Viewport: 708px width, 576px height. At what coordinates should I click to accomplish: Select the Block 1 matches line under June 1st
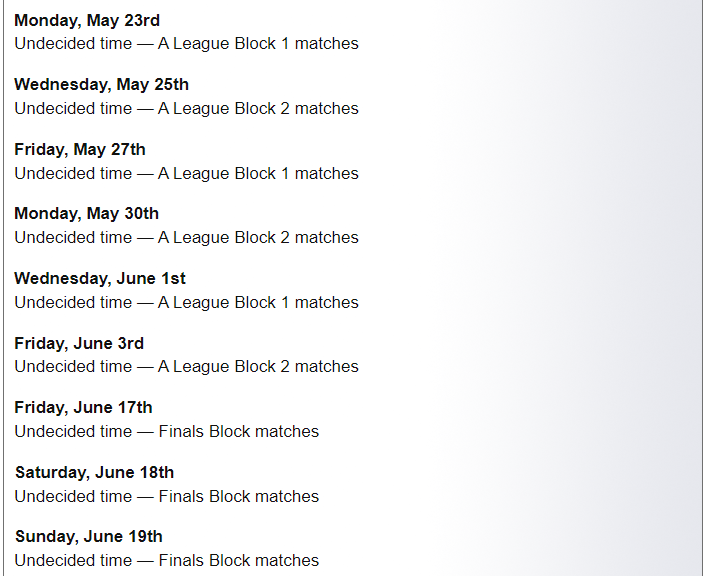[186, 302]
